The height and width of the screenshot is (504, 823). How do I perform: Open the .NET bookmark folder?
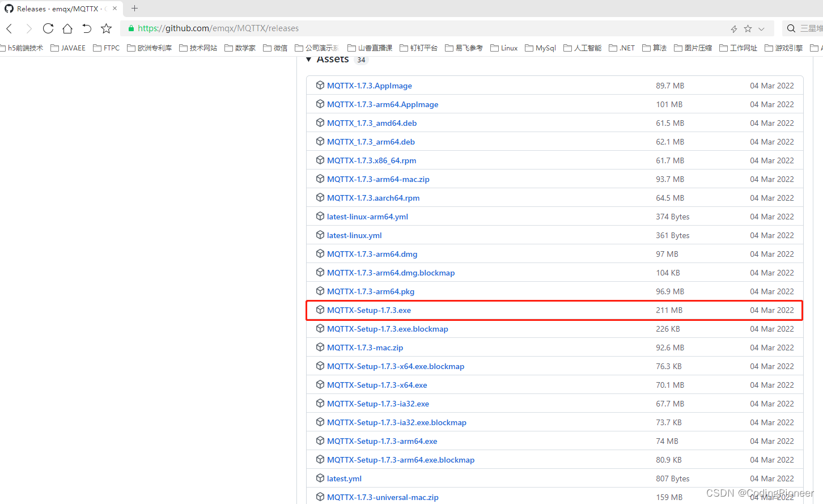point(622,48)
